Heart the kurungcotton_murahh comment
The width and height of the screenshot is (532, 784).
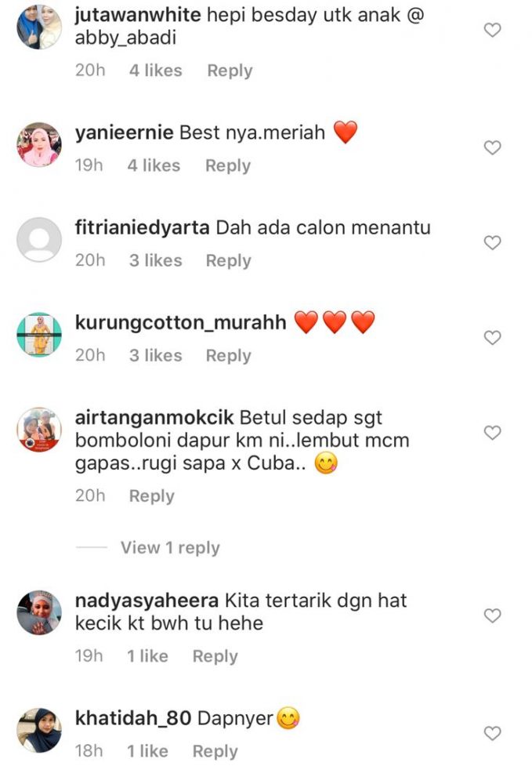[x=493, y=337]
